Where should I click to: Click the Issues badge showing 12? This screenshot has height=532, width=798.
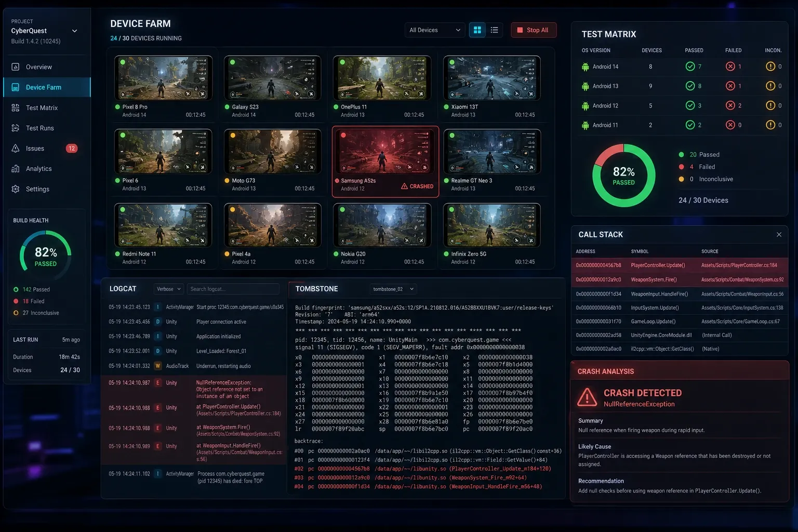coord(72,149)
